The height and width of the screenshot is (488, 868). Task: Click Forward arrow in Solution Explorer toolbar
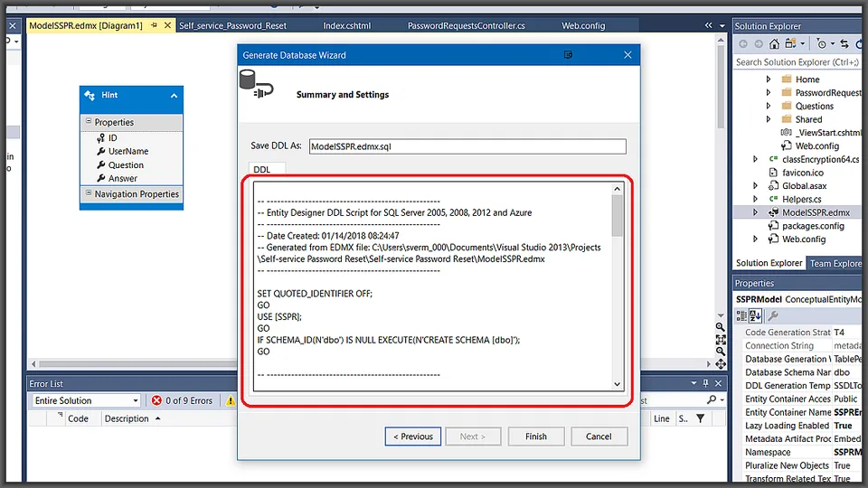click(759, 43)
